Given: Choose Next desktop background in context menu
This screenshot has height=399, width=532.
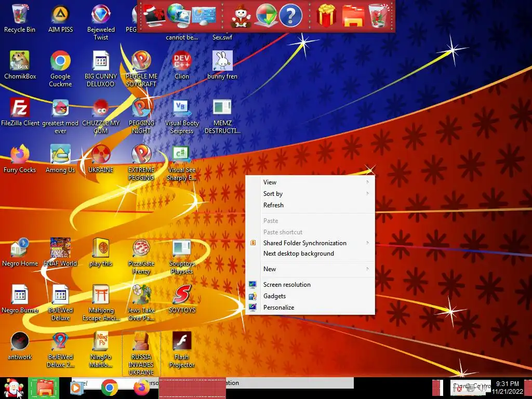Looking at the screenshot, I should [310, 254].
